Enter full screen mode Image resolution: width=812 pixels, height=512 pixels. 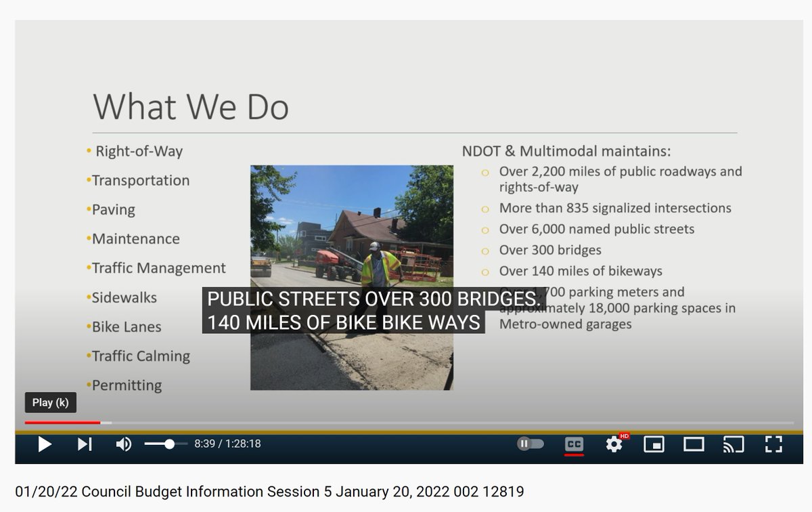pos(773,444)
